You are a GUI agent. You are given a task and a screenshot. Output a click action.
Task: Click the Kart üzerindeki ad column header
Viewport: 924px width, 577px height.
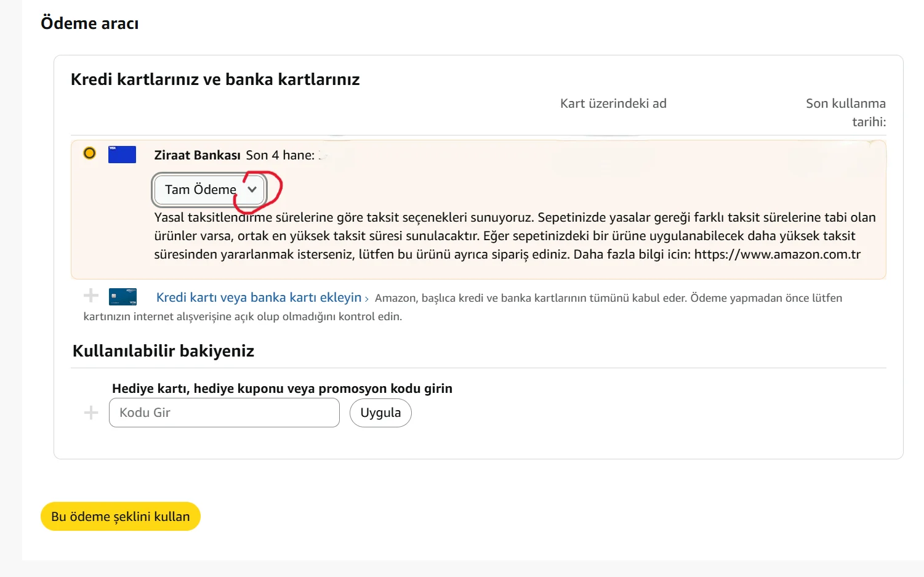click(x=613, y=103)
